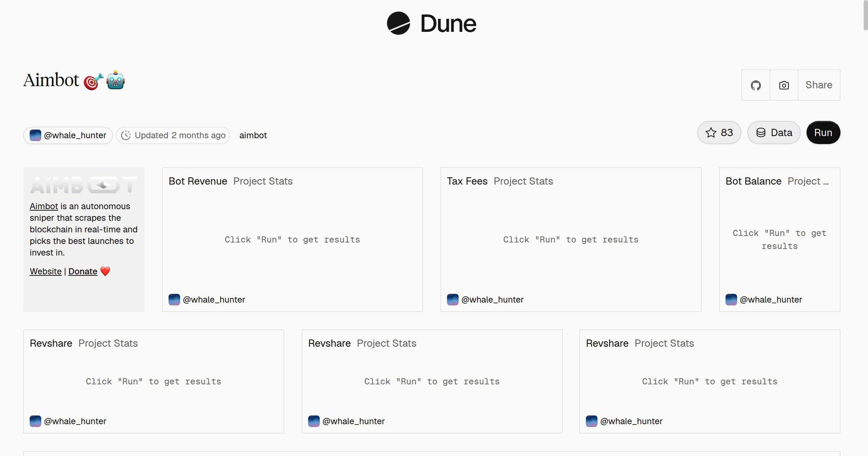Image resolution: width=868 pixels, height=456 pixels.
Task: Click the camera screenshot icon
Action: point(784,85)
